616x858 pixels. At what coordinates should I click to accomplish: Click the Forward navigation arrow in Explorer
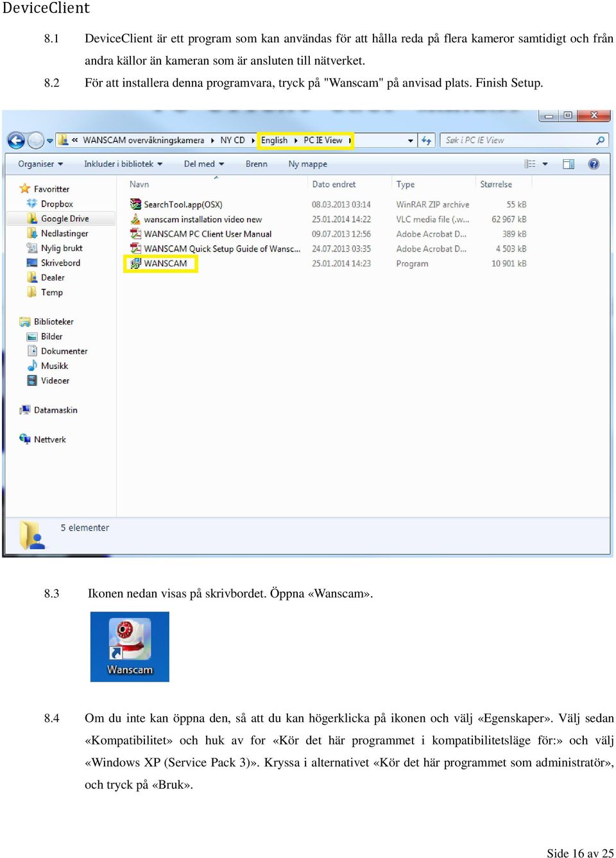click(36, 140)
